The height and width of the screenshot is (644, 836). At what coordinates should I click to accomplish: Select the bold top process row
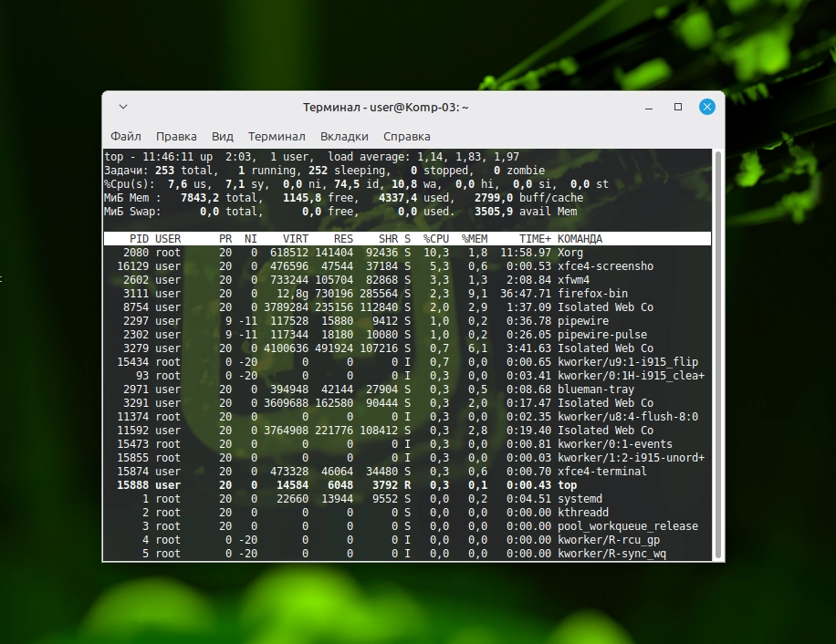tap(407, 485)
